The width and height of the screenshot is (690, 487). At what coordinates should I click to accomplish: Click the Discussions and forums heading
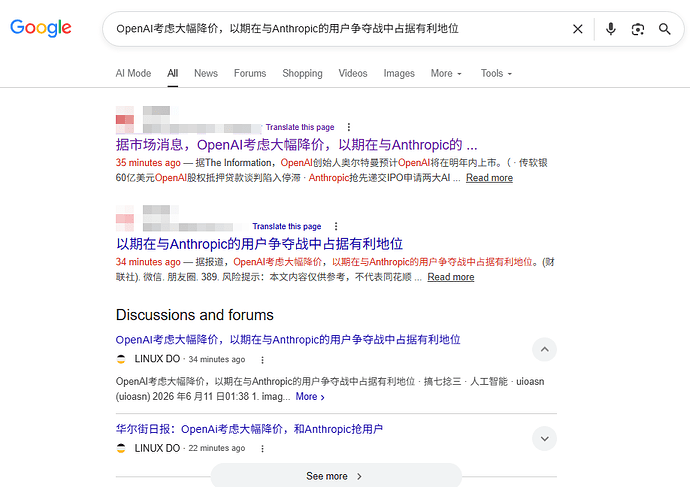195,315
